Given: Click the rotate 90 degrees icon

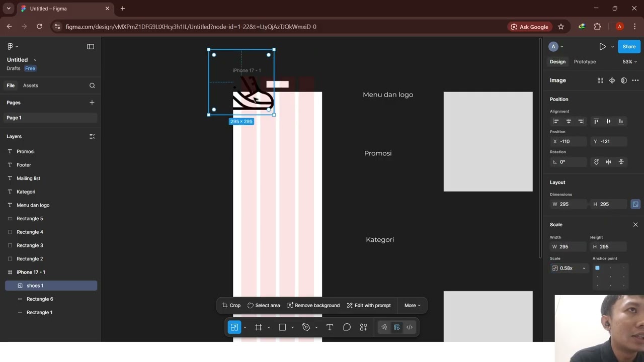Looking at the screenshot, I should point(596,162).
